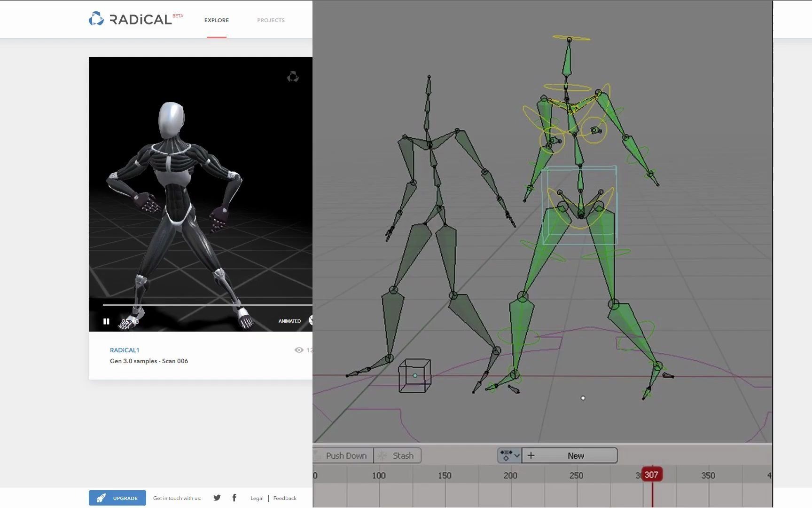The width and height of the screenshot is (812, 508).
Task: Switch to the EXPLORE tab
Action: click(x=216, y=20)
